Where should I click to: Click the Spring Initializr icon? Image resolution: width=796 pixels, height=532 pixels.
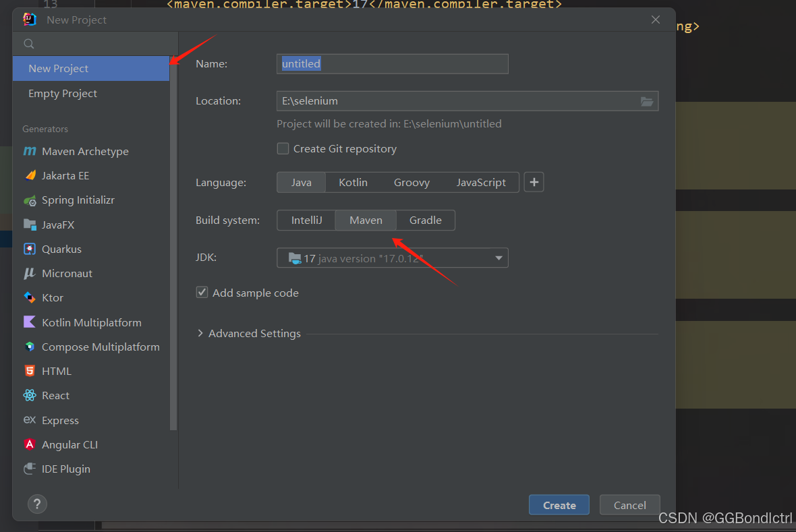30,200
